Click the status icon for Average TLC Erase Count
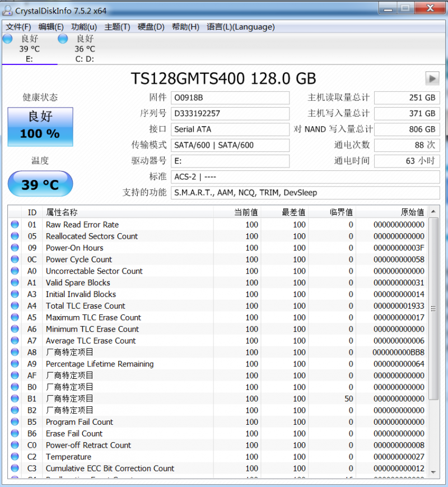 point(15,340)
